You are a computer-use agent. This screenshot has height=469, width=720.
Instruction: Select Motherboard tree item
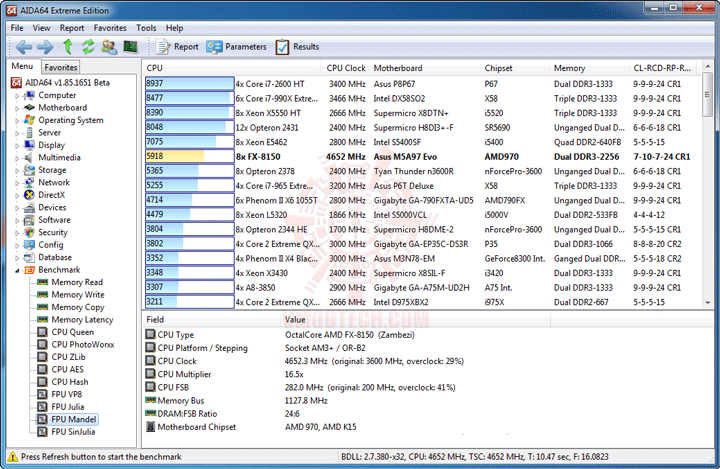(x=62, y=107)
